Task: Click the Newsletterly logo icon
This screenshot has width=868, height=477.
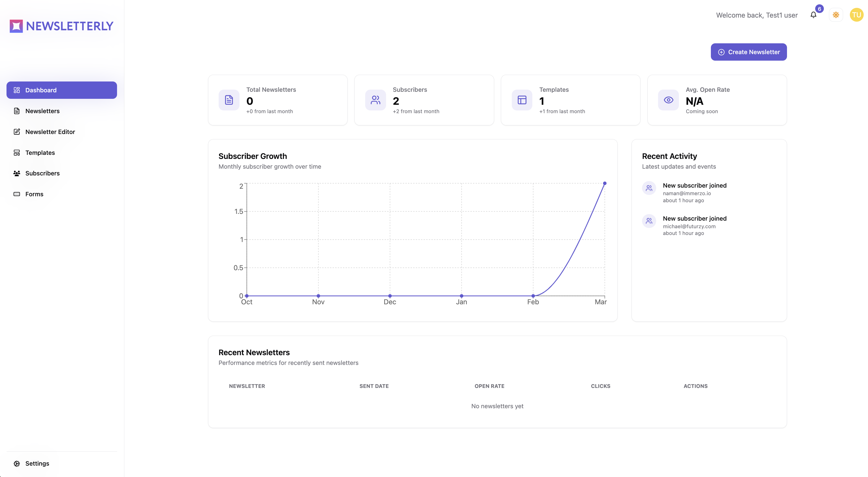Action: 16,26
